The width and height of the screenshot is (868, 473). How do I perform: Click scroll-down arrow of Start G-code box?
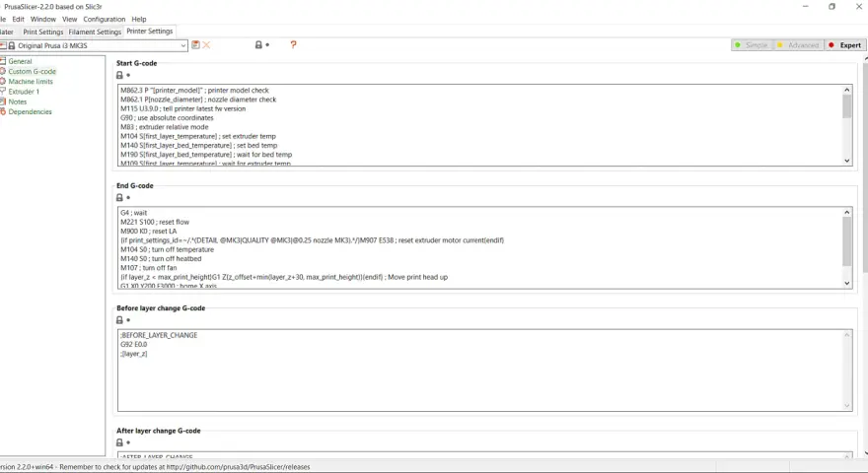pos(847,161)
